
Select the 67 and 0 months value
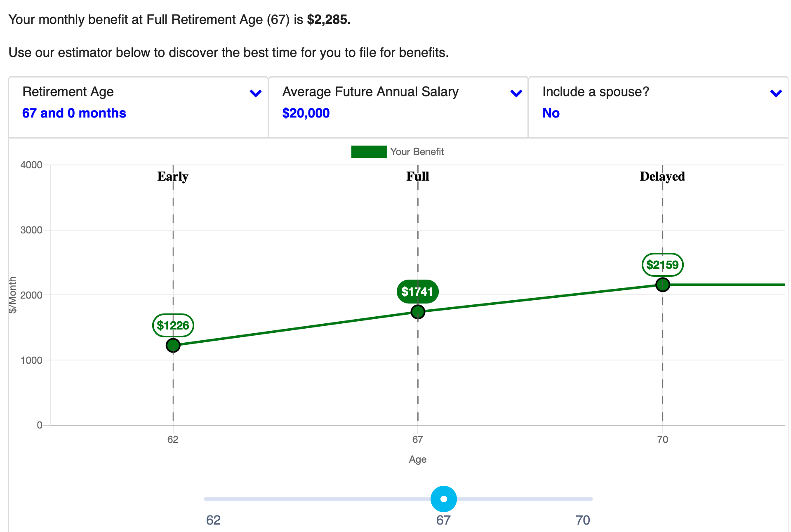pyautogui.click(x=74, y=113)
